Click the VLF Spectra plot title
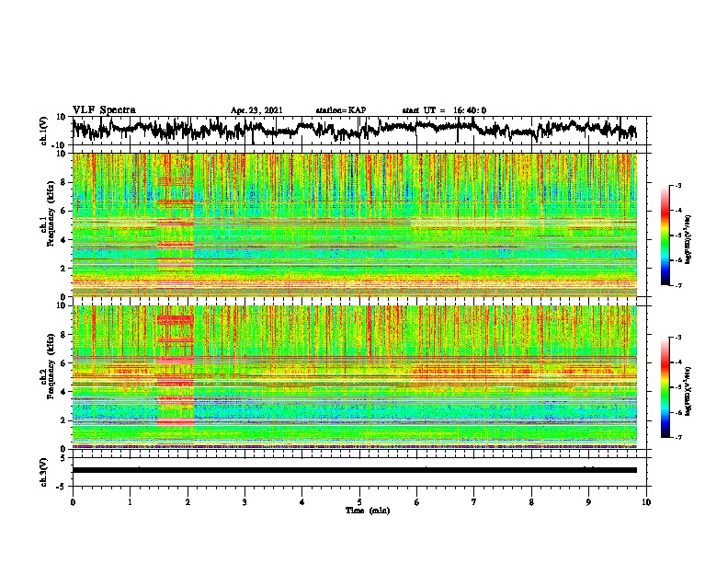This screenshot has width=728, height=563. pyautogui.click(x=104, y=110)
